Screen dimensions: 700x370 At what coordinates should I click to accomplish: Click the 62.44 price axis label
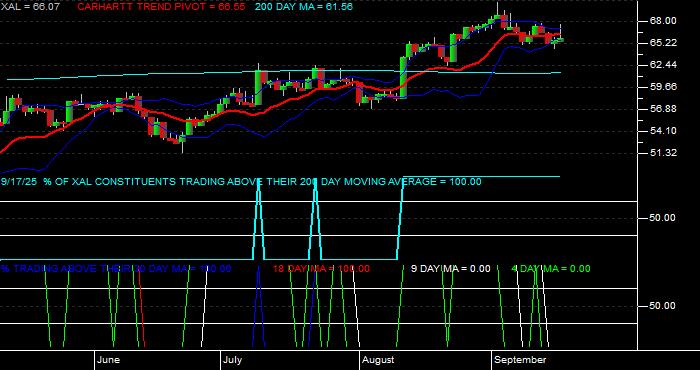click(663, 65)
